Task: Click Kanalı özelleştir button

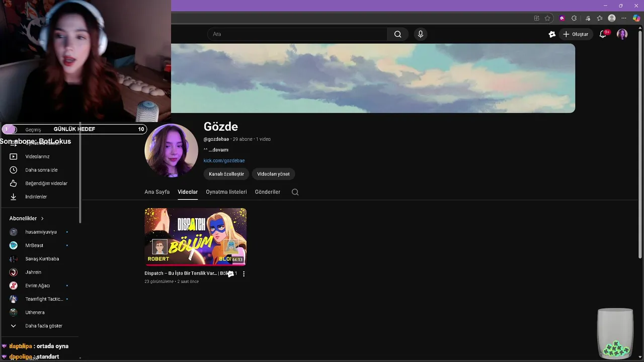Action: click(226, 174)
